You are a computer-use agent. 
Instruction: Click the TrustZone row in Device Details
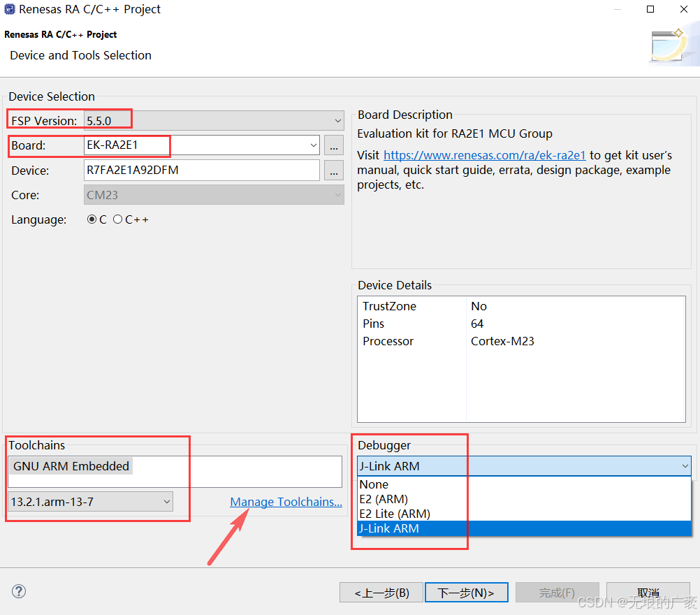click(x=521, y=306)
